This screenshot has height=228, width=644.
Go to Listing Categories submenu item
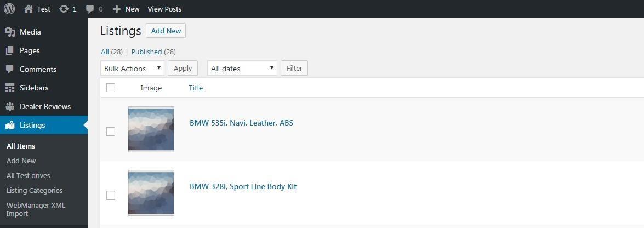pos(35,190)
